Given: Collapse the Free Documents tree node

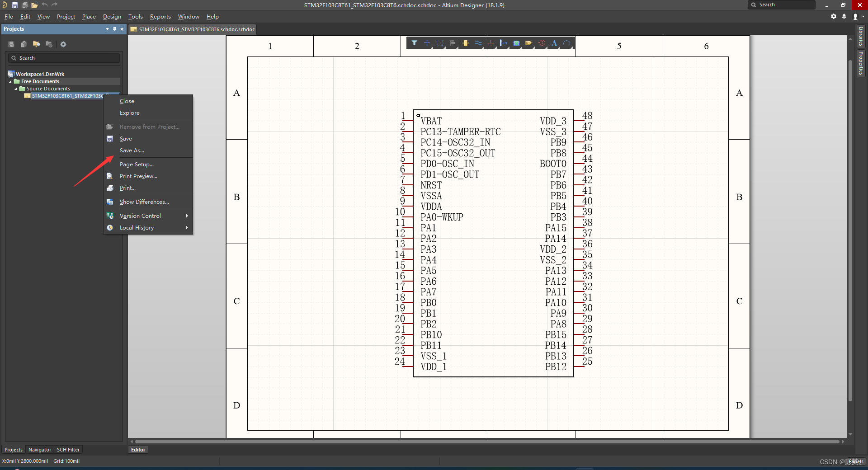Looking at the screenshot, I should (x=10, y=82).
